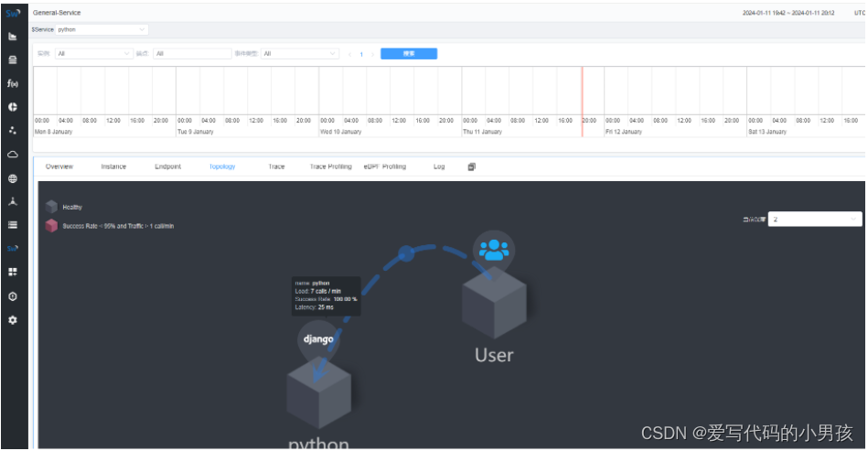Viewport: 868px width, 451px height.
Task: Click the All endpoint input field
Action: (192, 54)
